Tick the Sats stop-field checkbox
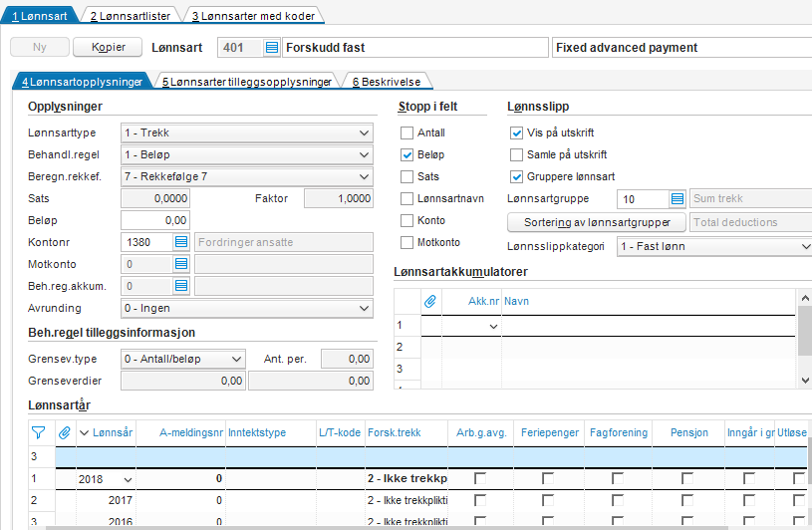Image resolution: width=812 pixels, height=530 pixels. point(406,176)
